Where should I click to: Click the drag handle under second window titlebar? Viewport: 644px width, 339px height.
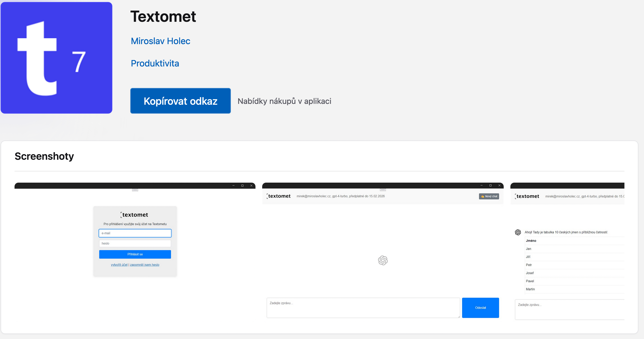click(x=383, y=190)
